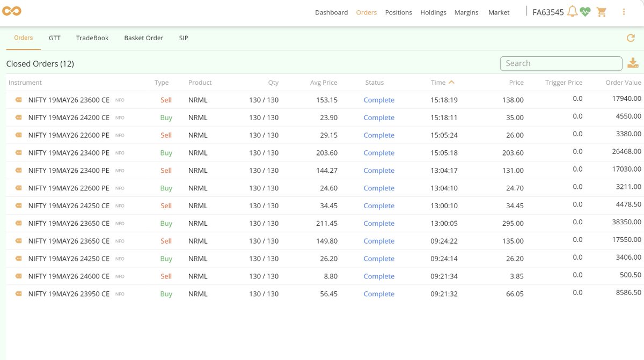Viewport: 644px width, 360px height.
Task: Open the notifications bell icon
Action: click(x=573, y=11)
